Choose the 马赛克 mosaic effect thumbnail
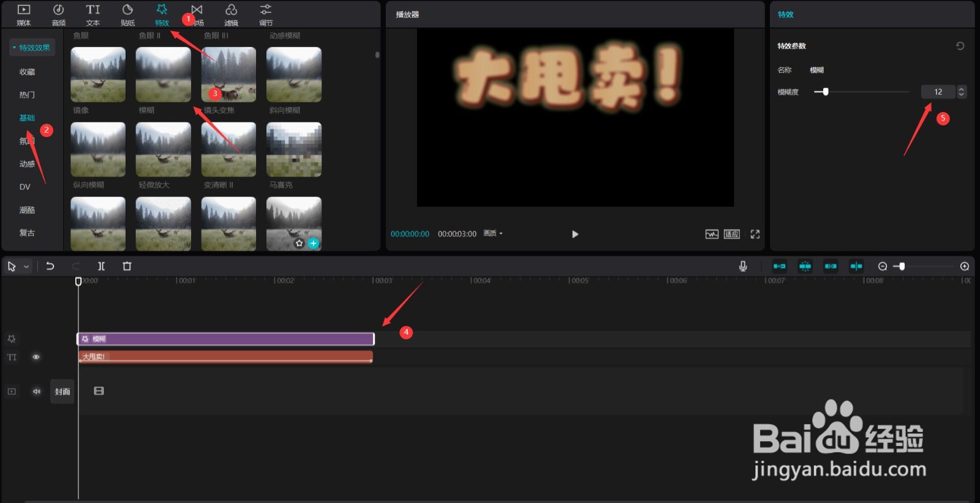980x503 pixels. [x=294, y=149]
